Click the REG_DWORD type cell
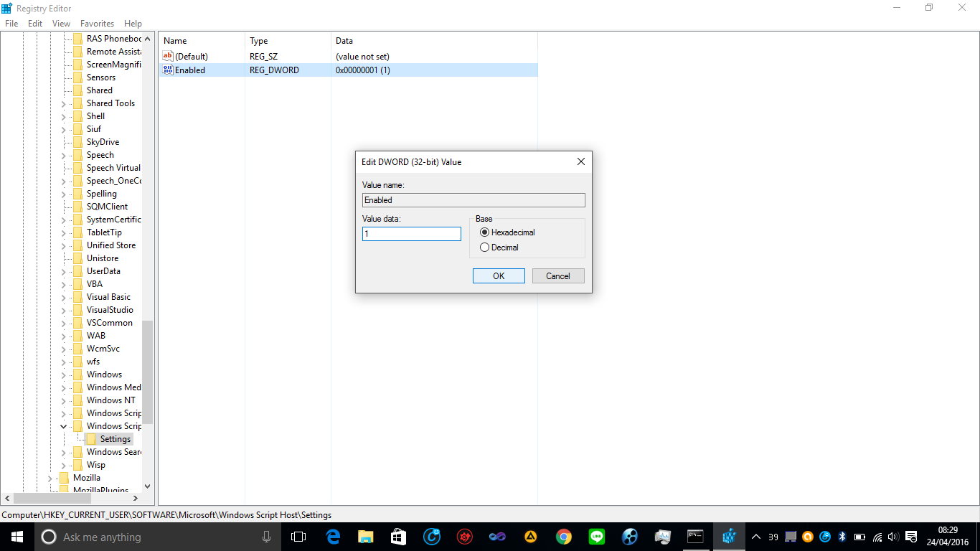 click(x=274, y=70)
